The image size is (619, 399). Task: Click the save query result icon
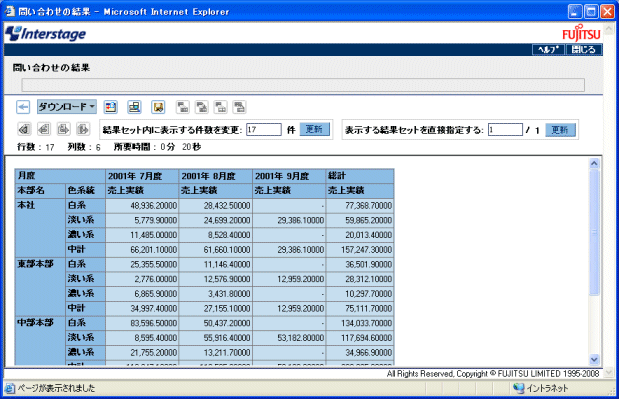pyautogui.click(x=158, y=107)
